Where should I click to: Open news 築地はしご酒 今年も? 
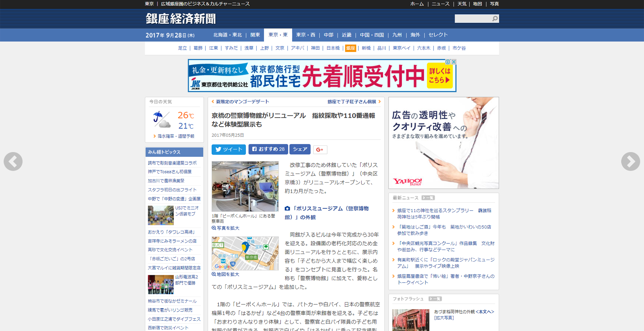coord(444,230)
